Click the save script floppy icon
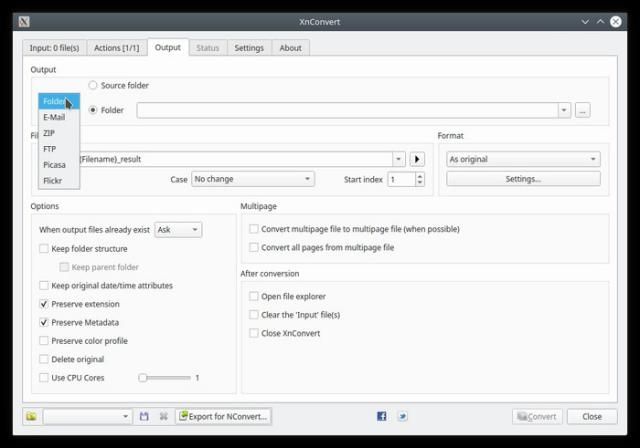The image size is (640, 448). tap(144, 416)
